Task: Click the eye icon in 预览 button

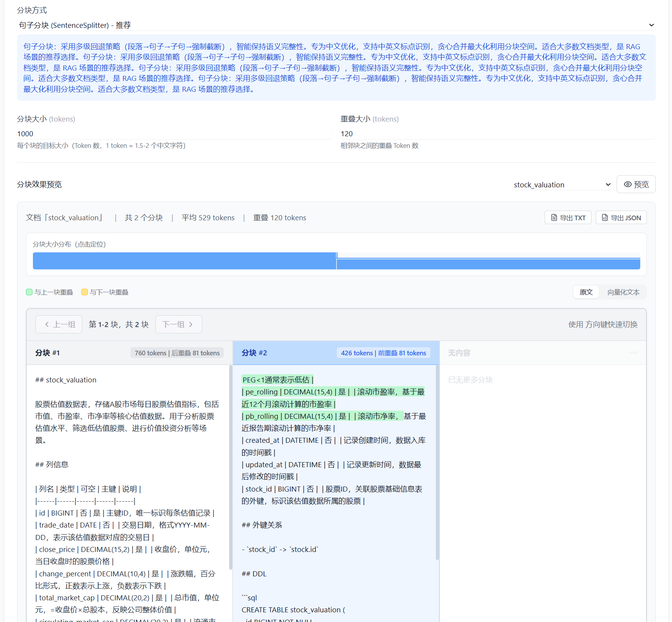Action: [x=627, y=184]
